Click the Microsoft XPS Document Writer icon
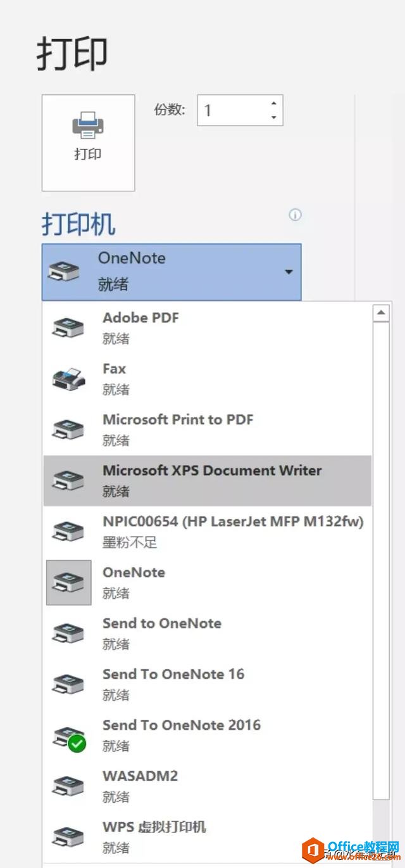405x868 pixels. pos(68,480)
